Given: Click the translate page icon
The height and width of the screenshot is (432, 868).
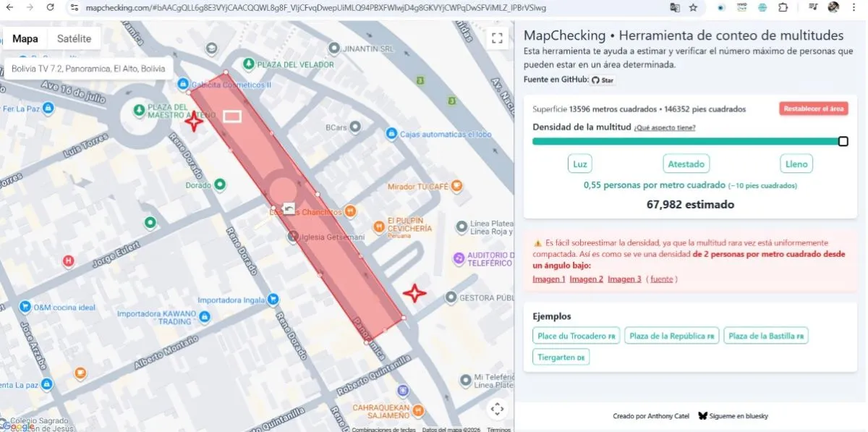Looking at the screenshot, I should (x=674, y=7).
